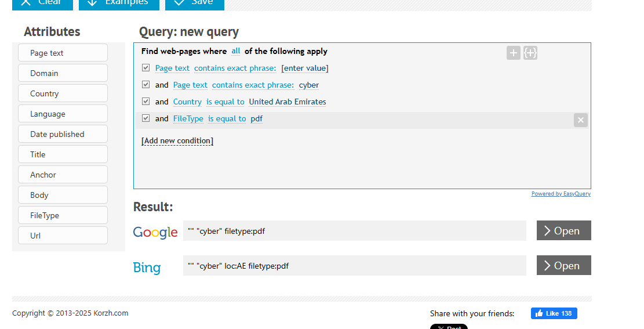The width and height of the screenshot is (644, 329).
Task: Open the 'all' conditions operator dropdown
Action: pos(235,51)
